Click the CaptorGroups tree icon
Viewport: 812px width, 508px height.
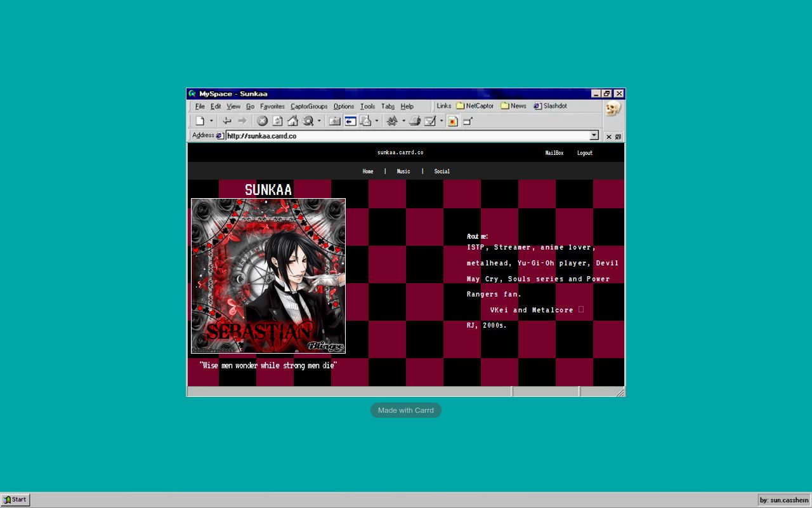(392, 121)
